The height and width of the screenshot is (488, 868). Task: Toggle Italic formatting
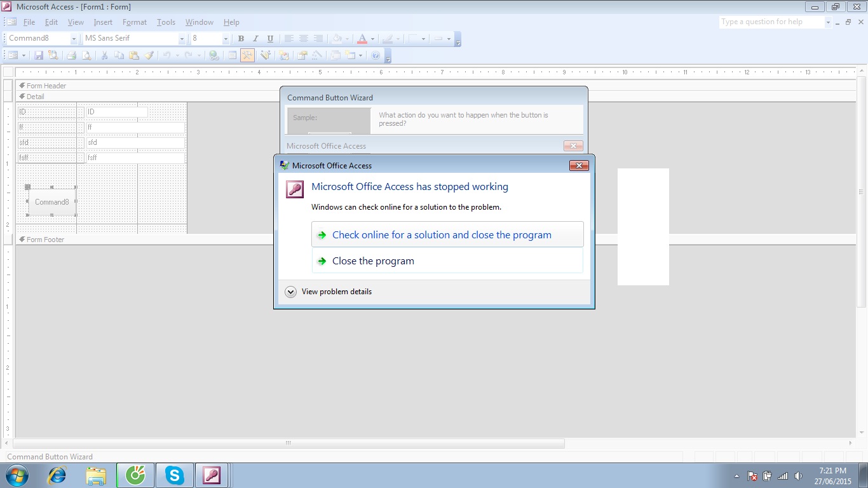pyautogui.click(x=255, y=39)
